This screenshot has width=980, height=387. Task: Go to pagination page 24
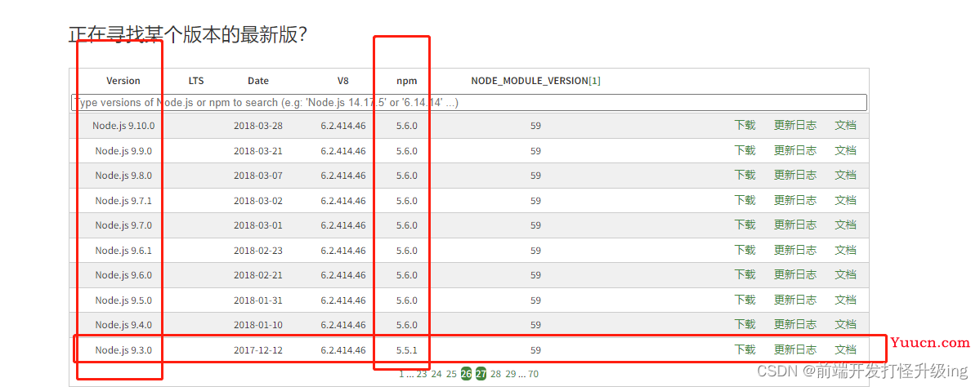coord(436,374)
